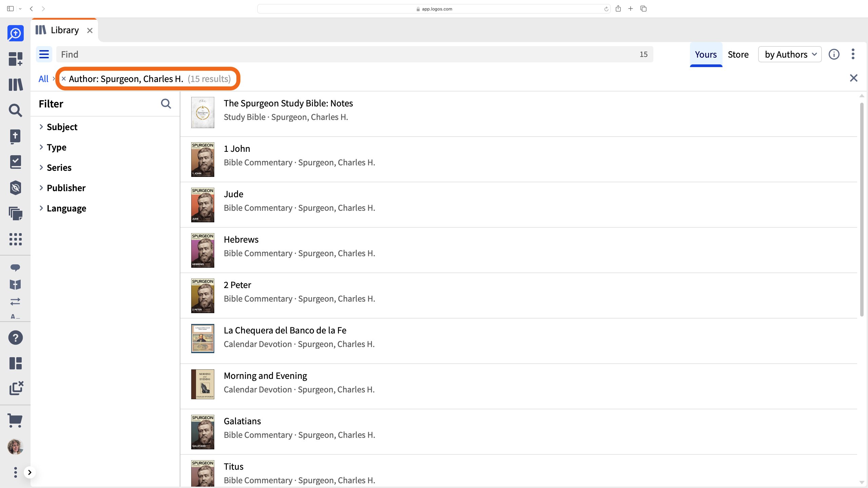Open the browser sidebar dropdown chevron
Image resolution: width=868 pixels, height=488 pixels.
(20, 9)
